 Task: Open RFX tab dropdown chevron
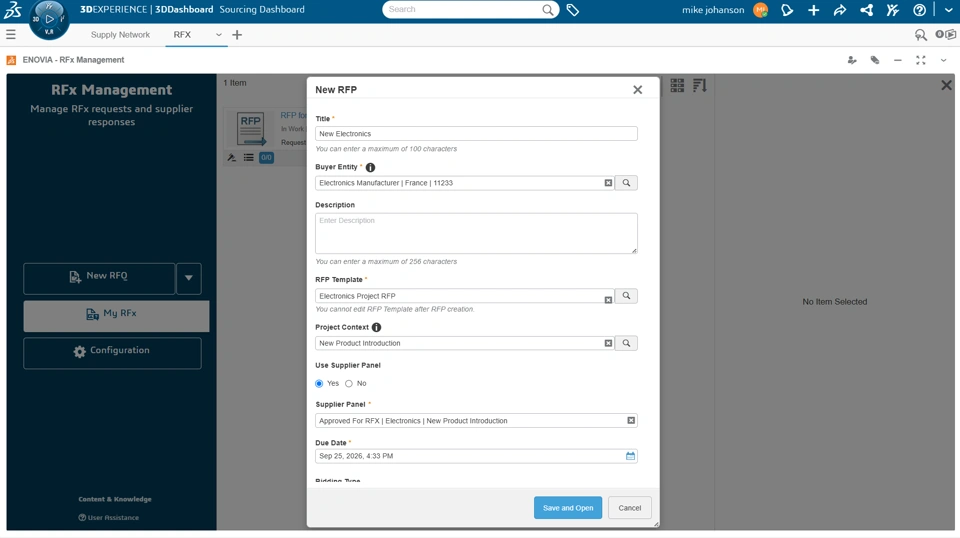coord(219,35)
